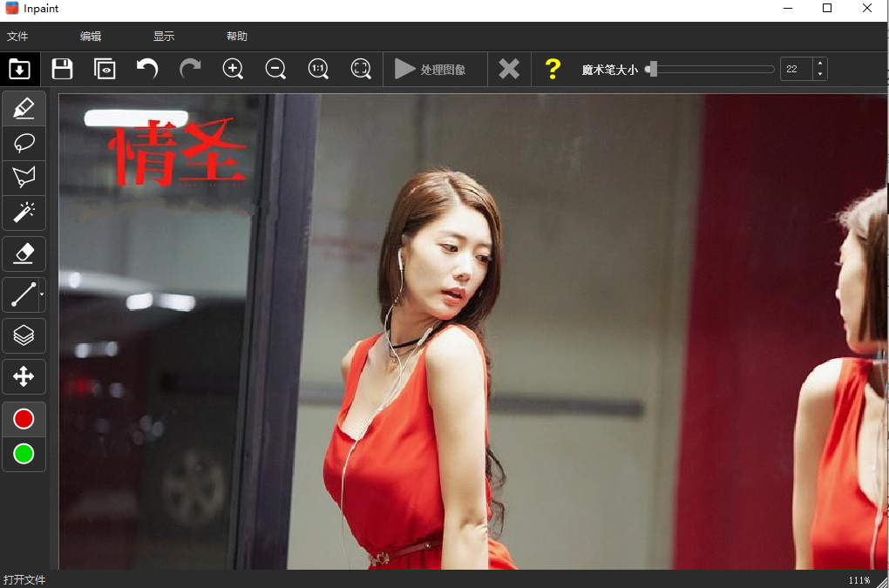The height and width of the screenshot is (588, 889).
Task: Select the Polygonal lasso tool
Action: [24, 178]
